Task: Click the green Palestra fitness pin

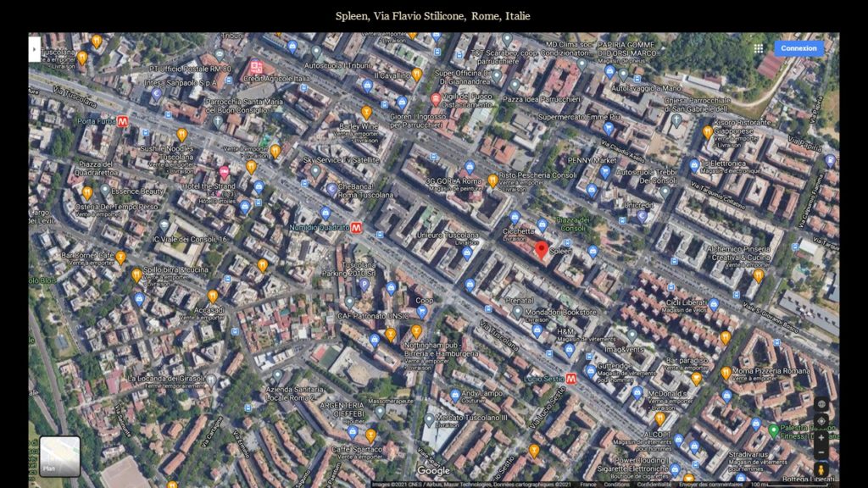Action: [773, 430]
